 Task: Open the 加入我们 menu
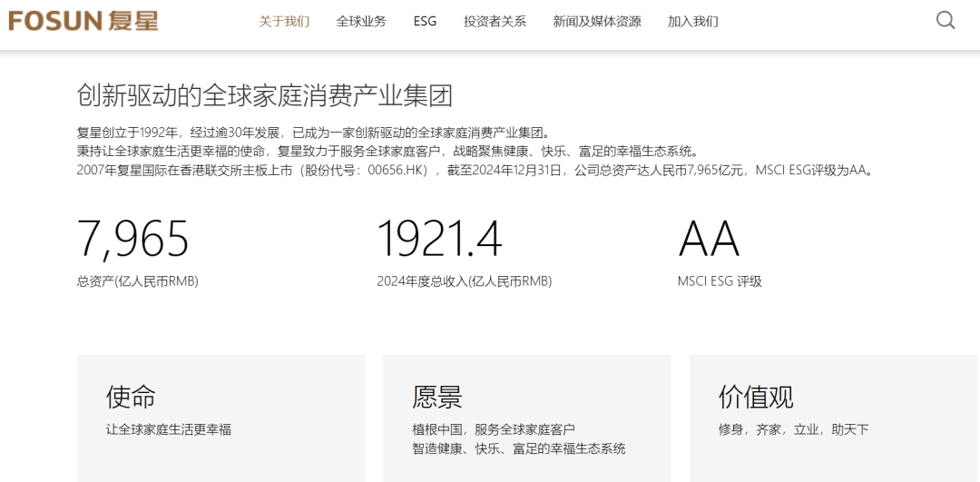pyautogui.click(x=692, y=21)
